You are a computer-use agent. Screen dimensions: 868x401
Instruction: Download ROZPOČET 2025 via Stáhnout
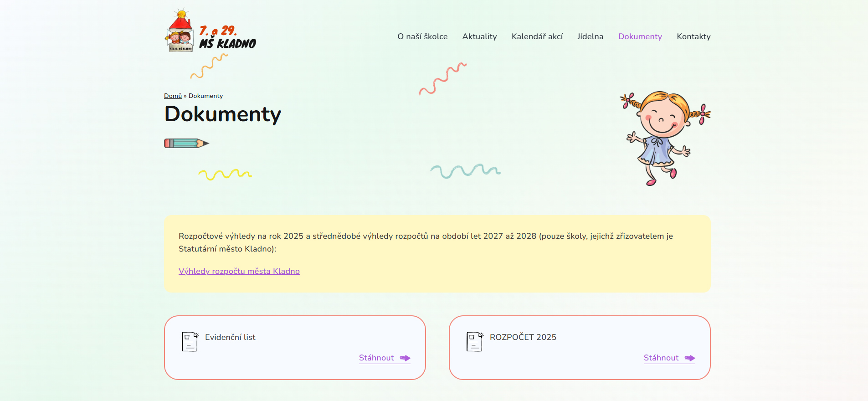[x=661, y=358]
